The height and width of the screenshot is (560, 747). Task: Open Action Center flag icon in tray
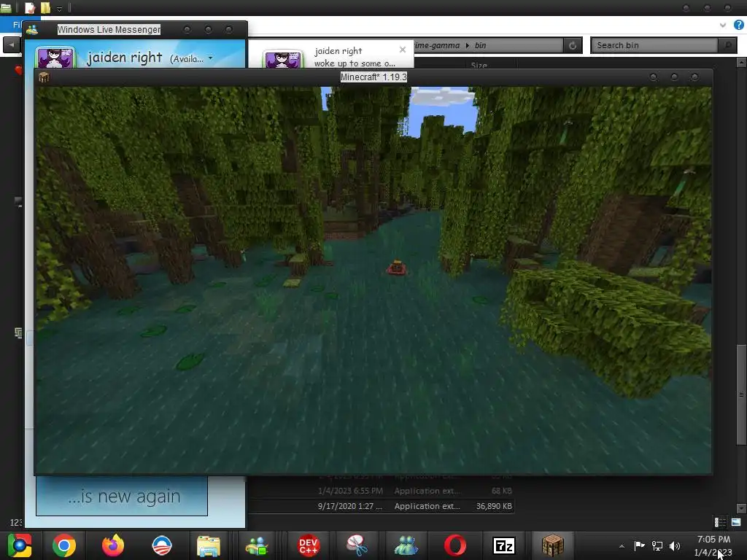tap(639, 545)
